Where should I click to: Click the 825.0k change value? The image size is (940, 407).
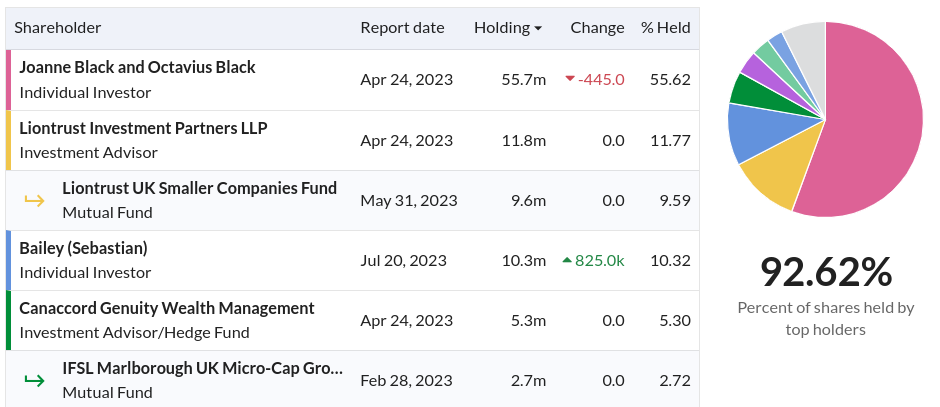(599, 260)
